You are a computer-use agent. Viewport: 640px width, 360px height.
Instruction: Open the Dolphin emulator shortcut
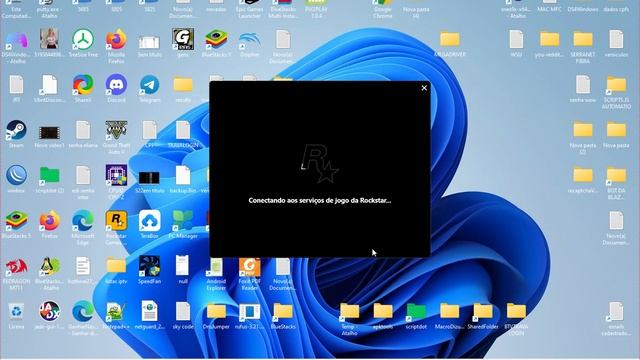[x=249, y=40]
